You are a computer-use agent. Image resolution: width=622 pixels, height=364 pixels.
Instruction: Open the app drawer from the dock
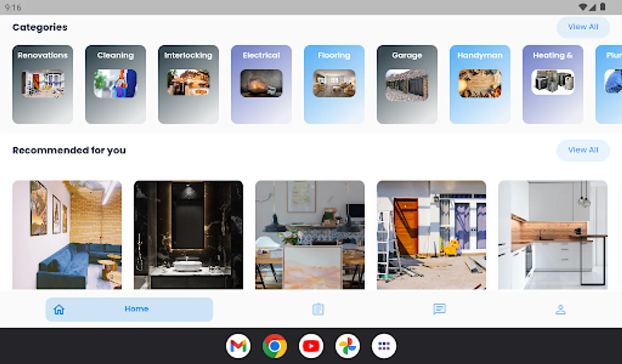[384, 346]
